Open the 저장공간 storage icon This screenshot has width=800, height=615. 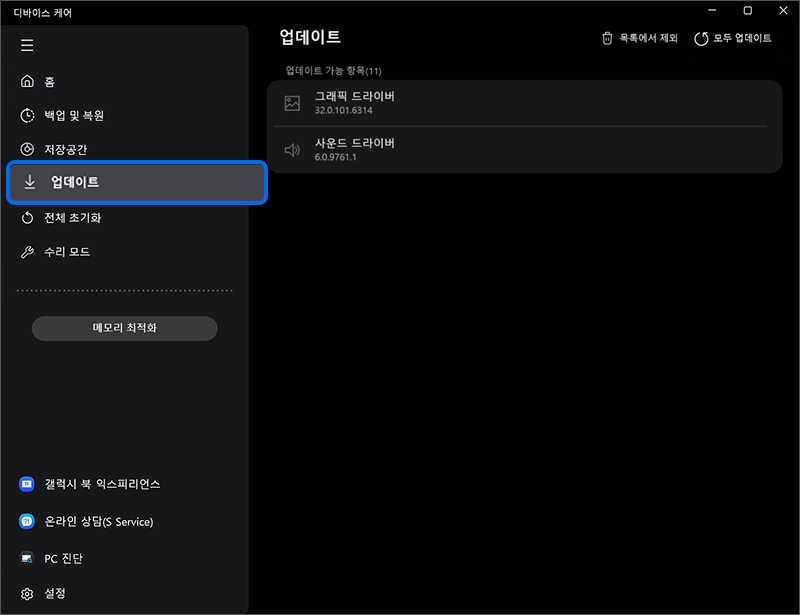point(27,149)
